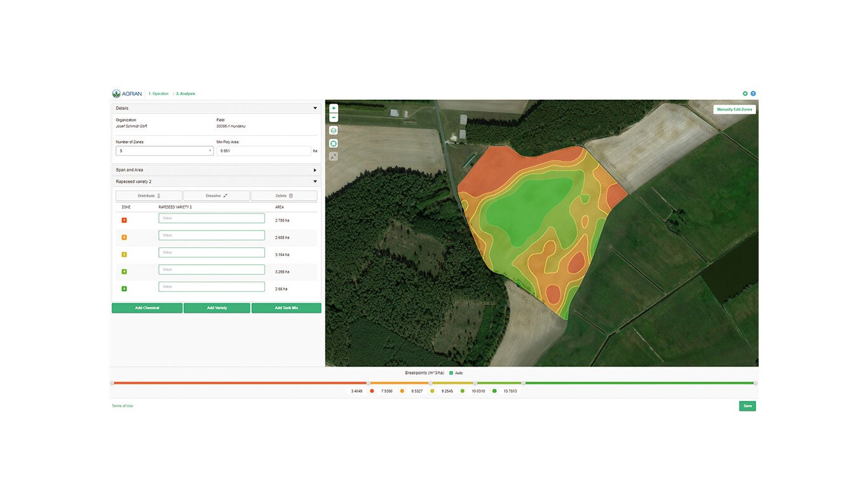Image resolution: width=868 pixels, height=488 pixels.
Task: Expand the Span and Area section
Action: click(315, 170)
